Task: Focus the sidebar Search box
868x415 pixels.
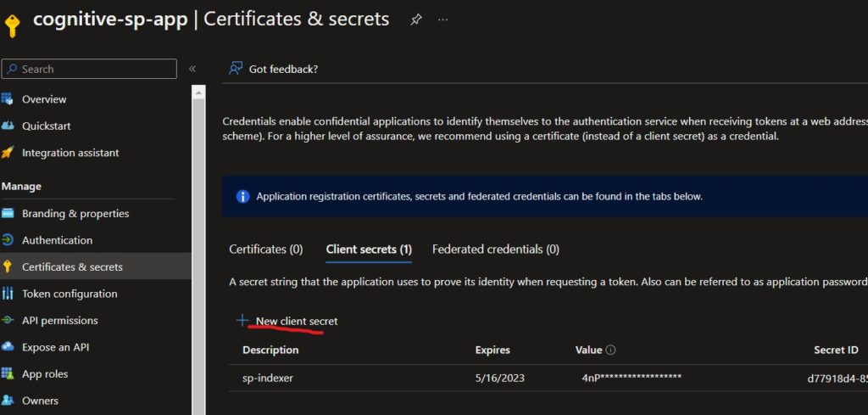Action: pos(89,69)
